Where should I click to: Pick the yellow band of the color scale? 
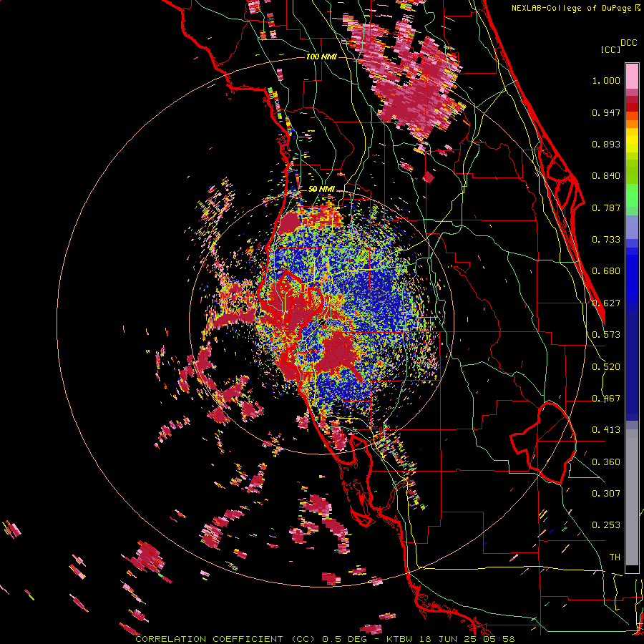click(x=632, y=141)
